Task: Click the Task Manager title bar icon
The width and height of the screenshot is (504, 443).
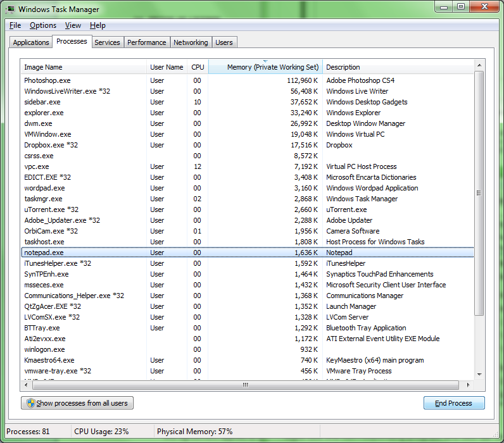Action: click(10, 9)
